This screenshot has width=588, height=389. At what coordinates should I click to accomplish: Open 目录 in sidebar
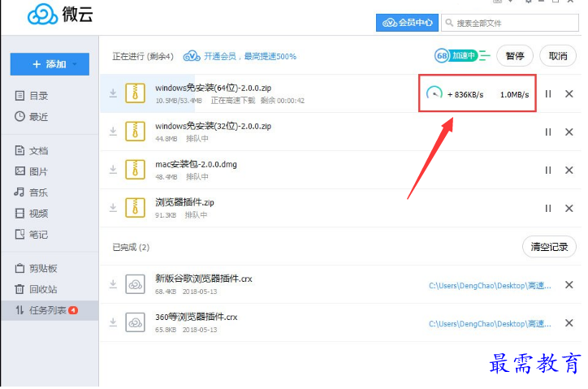(x=32, y=96)
